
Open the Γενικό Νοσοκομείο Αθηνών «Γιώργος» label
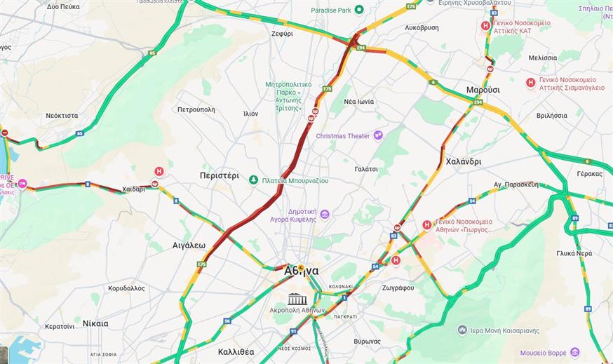(x=464, y=226)
